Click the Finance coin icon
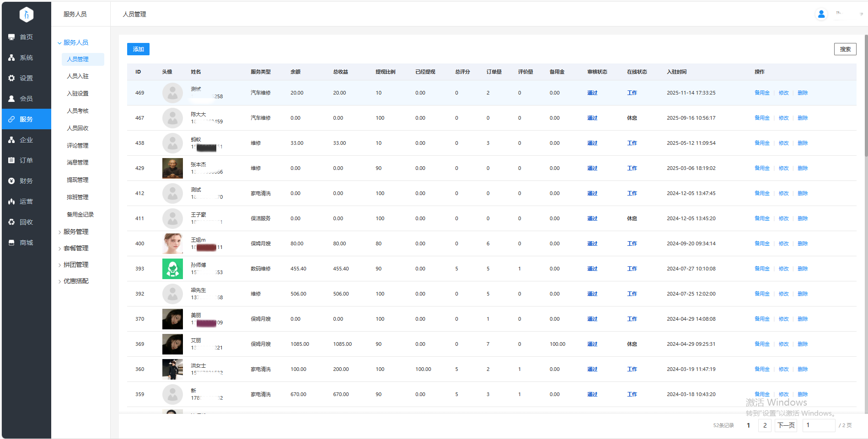 pos(11,181)
